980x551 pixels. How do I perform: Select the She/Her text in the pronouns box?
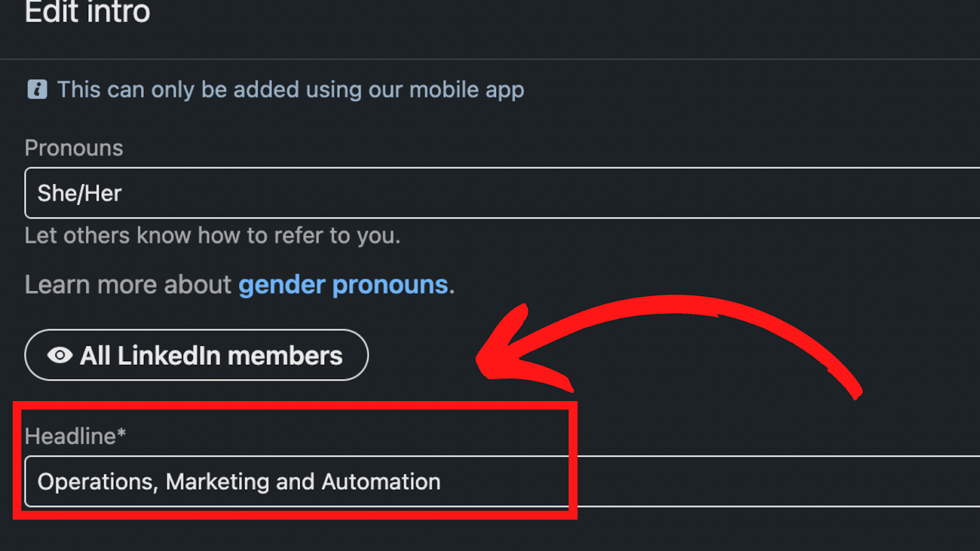coord(80,193)
